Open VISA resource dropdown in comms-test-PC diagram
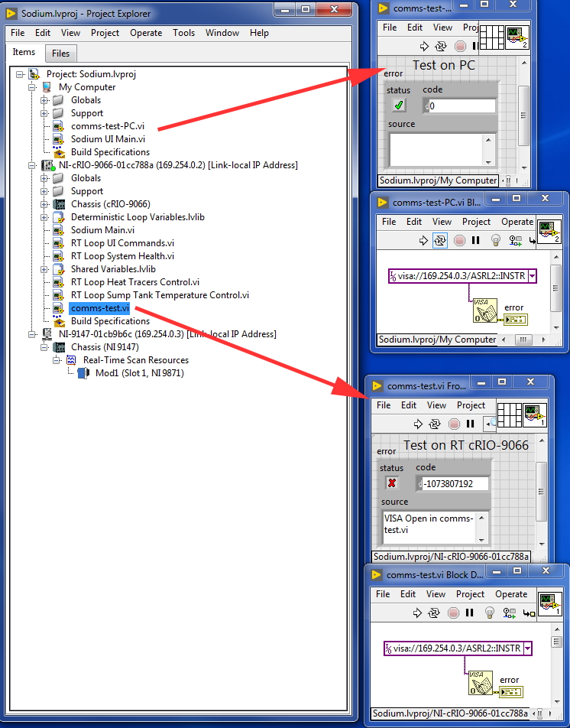 [533, 276]
